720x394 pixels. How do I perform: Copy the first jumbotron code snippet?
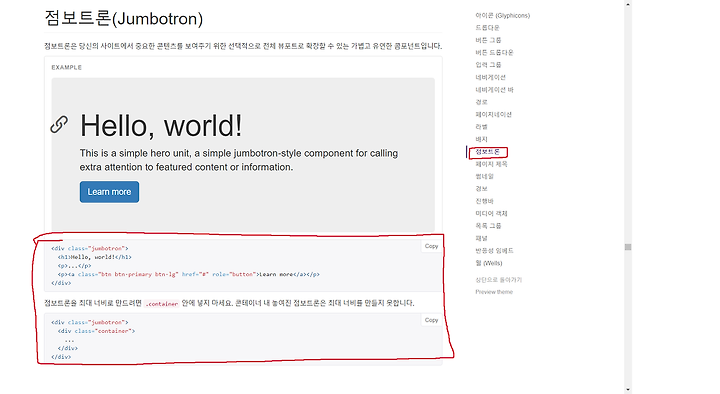[431, 246]
